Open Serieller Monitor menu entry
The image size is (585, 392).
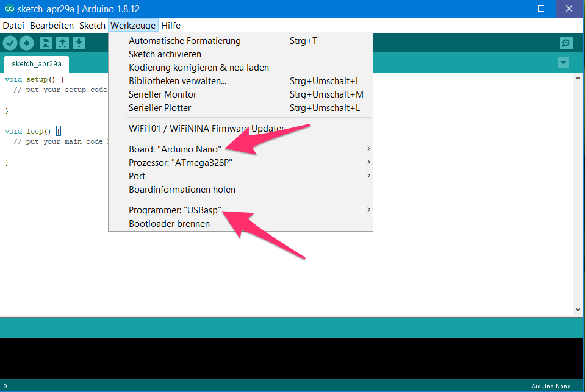click(x=240, y=94)
